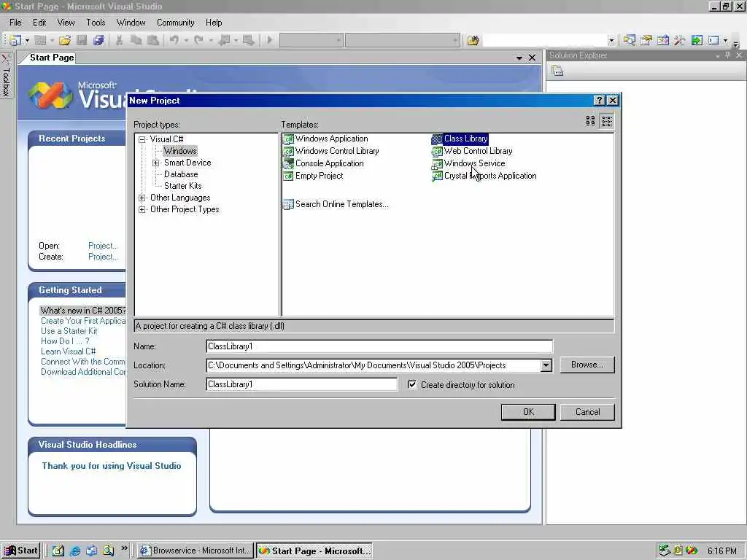Click the Copy icon in toolbar
Viewport: 747px width, 560px height.
[136, 41]
